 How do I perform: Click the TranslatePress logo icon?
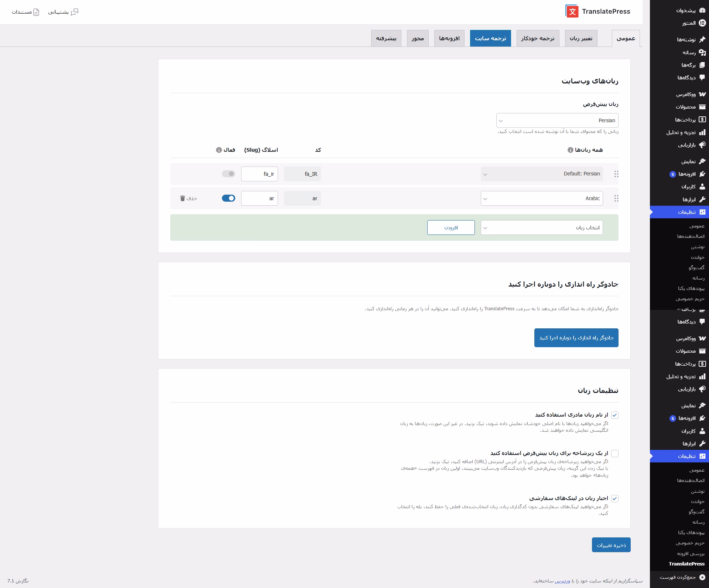pos(572,11)
